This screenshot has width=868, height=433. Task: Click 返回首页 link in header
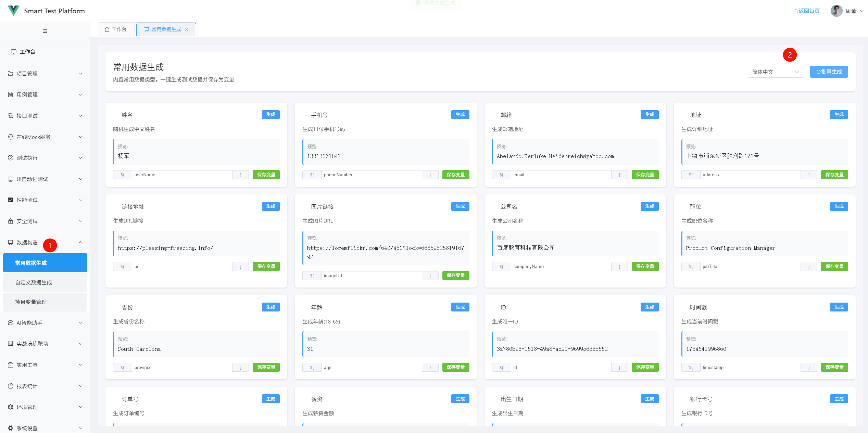[806, 11]
